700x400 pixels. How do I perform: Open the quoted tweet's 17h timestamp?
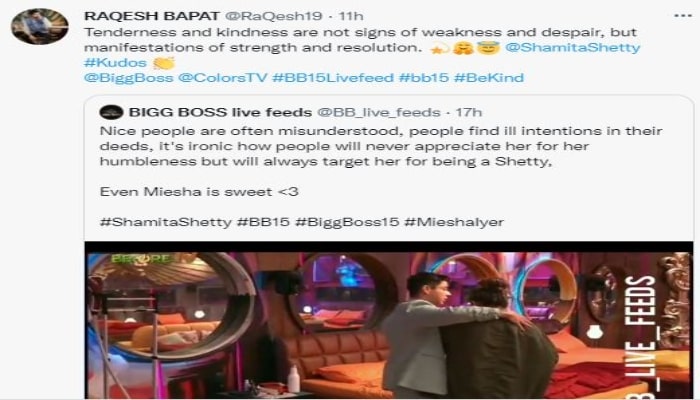[468, 112]
